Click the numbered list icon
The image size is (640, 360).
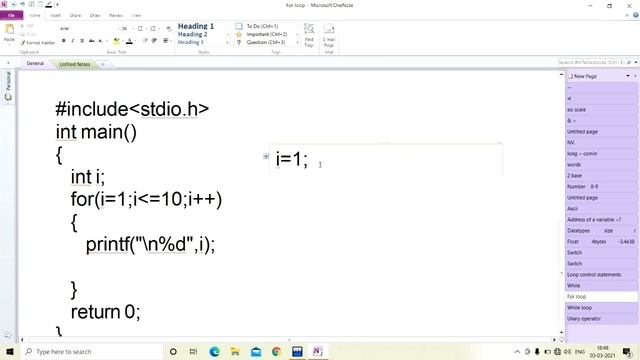[x=153, y=29]
